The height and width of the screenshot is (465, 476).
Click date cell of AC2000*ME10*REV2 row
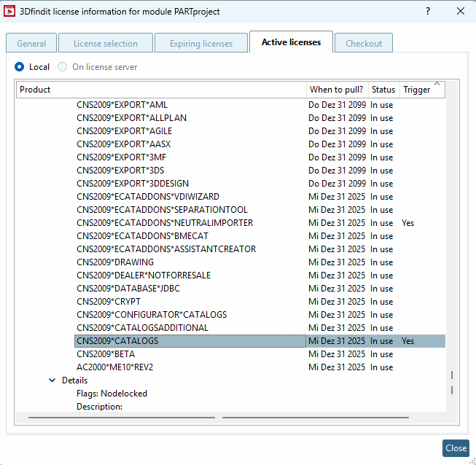tap(337, 367)
